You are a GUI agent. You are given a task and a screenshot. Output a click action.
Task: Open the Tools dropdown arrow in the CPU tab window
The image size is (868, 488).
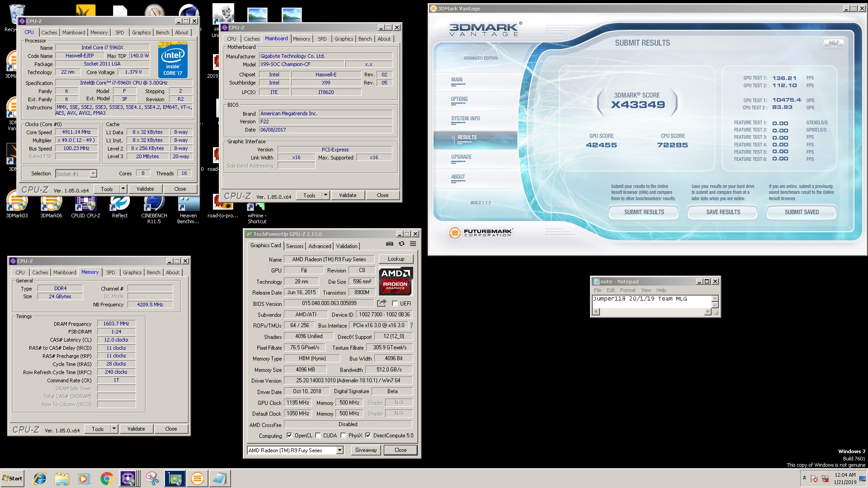click(123, 189)
